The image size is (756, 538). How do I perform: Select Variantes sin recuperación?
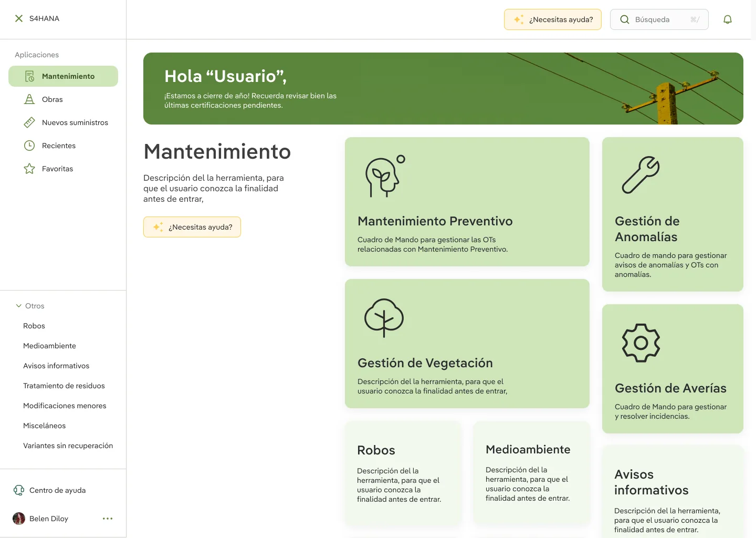tap(68, 446)
